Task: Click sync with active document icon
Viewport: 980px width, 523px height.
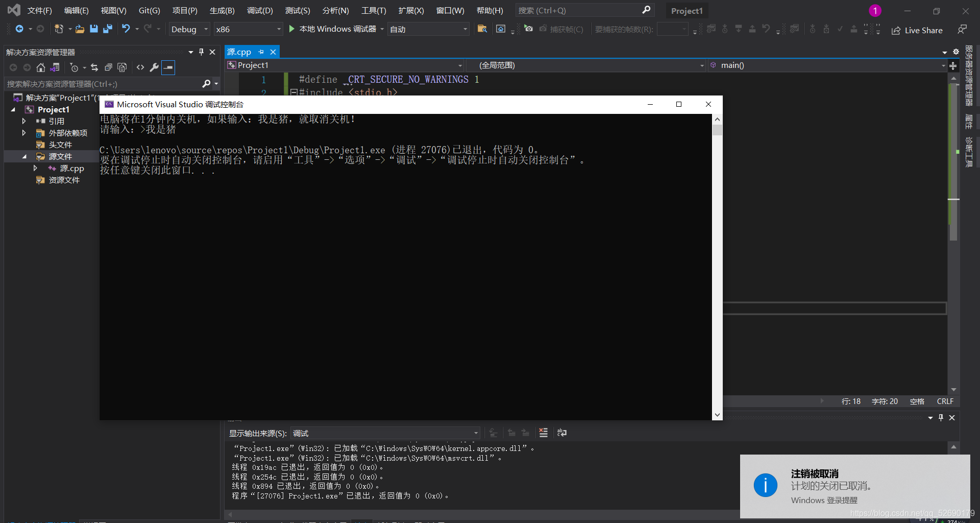Action: click(x=94, y=67)
